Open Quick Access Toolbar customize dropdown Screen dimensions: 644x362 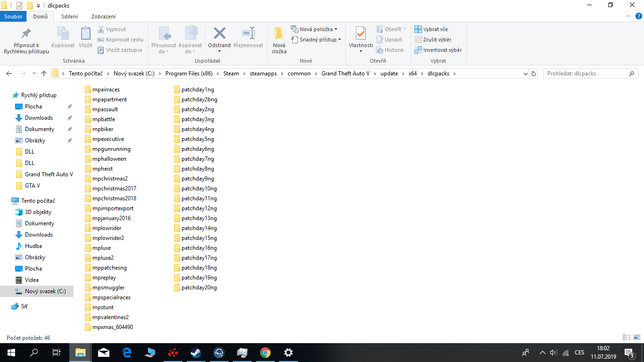tap(38, 6)
